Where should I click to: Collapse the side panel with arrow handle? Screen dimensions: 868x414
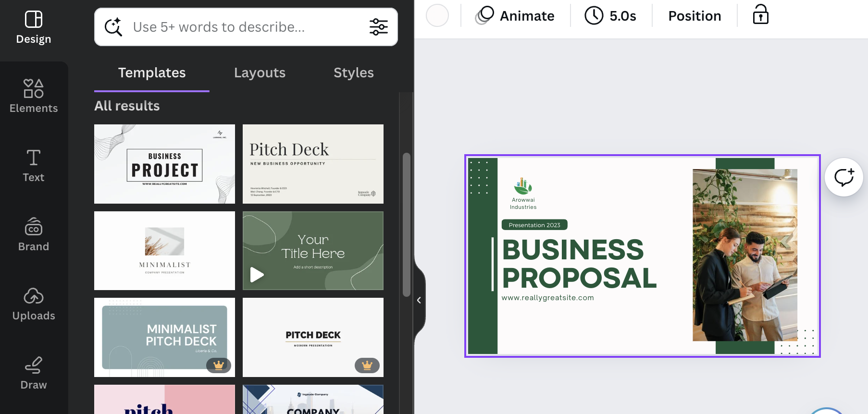(x=419, y=300)
